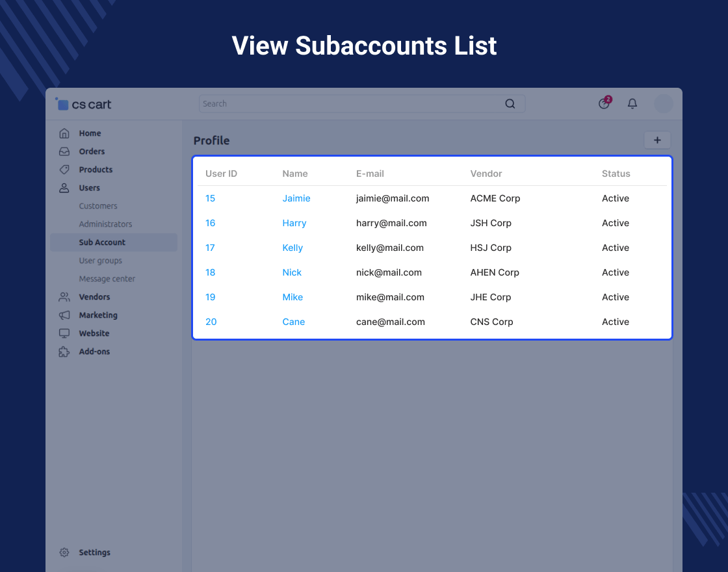Open the user avatar menu
Image resolution: width=728 pixels, height=572 pixels.
coord(664,103)
